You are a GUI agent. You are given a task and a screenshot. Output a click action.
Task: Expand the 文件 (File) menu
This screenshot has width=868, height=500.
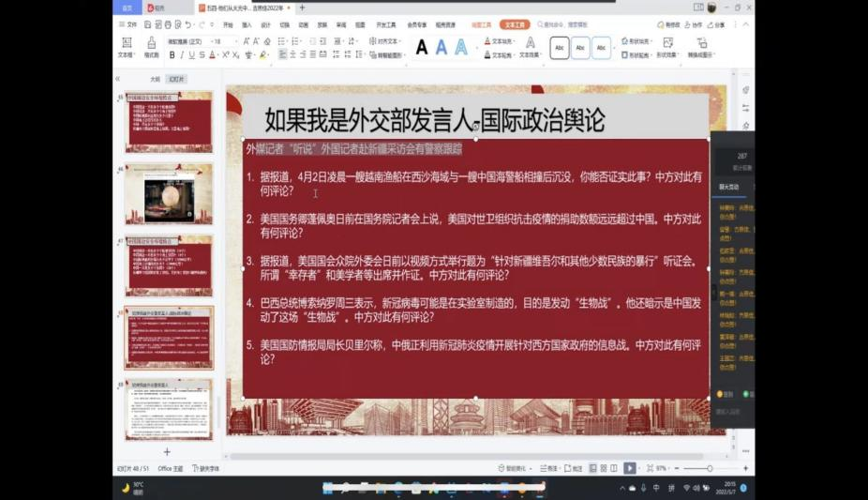[130, 25]
